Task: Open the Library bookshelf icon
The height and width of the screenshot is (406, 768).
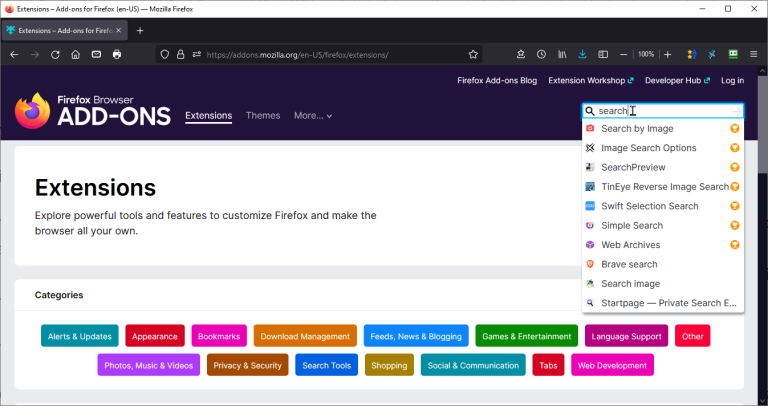Action: tap(562, 55)
